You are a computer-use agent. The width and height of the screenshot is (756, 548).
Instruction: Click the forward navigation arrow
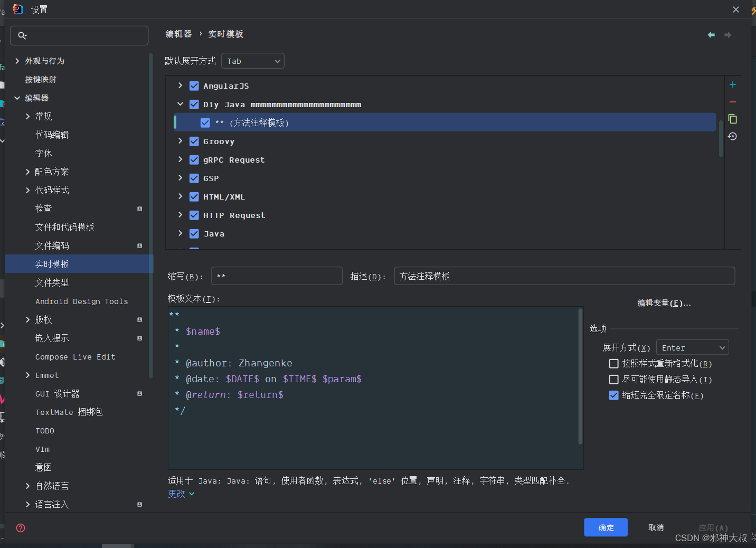coord(727,35)
